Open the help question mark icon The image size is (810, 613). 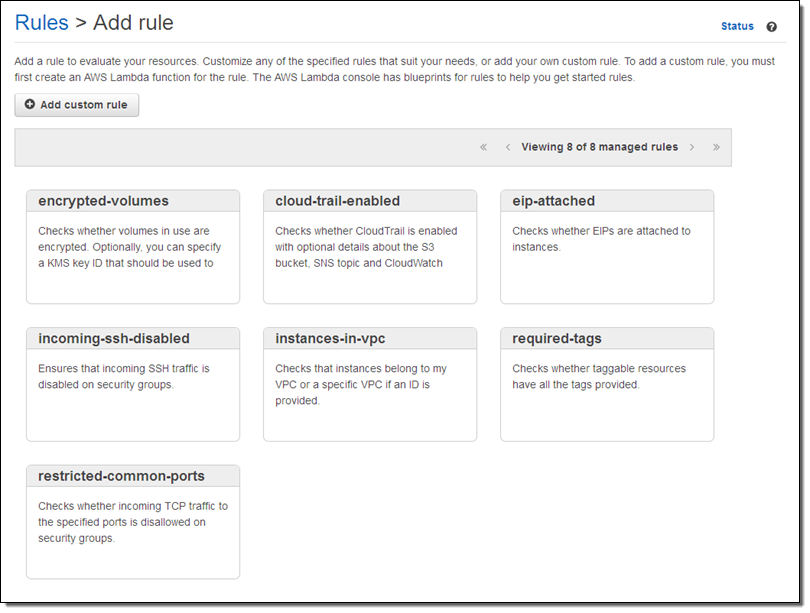[x=771, y=27]
